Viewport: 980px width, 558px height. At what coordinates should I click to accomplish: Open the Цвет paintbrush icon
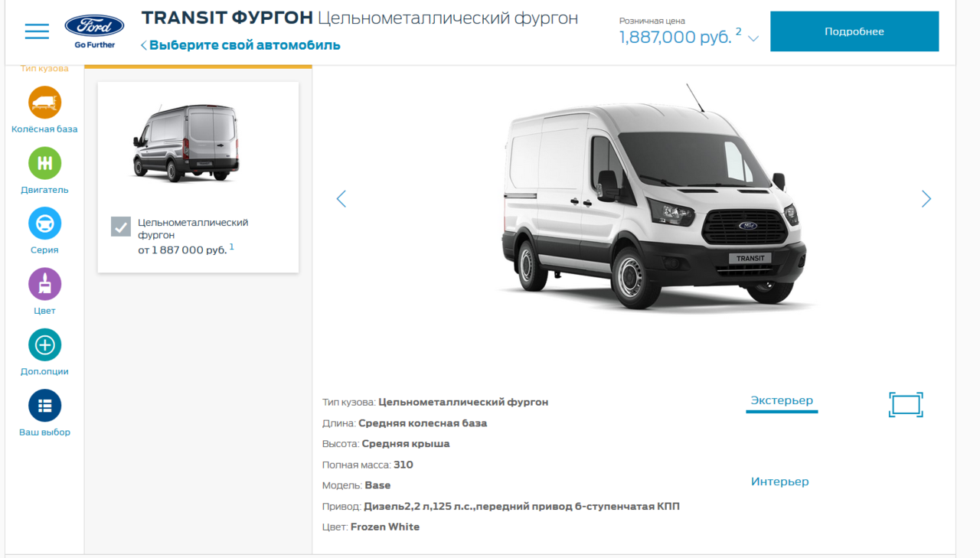[x=44, y=284]
